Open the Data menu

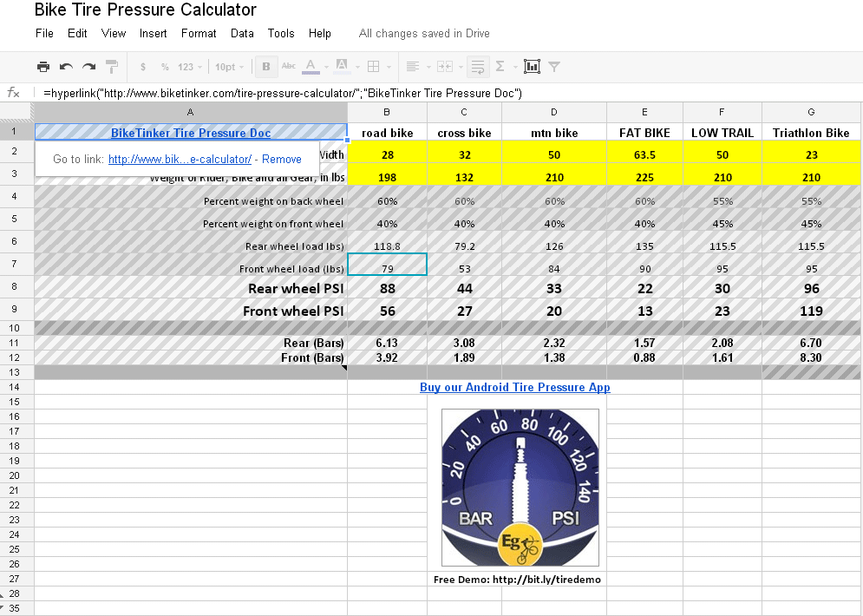pos(242,34)
